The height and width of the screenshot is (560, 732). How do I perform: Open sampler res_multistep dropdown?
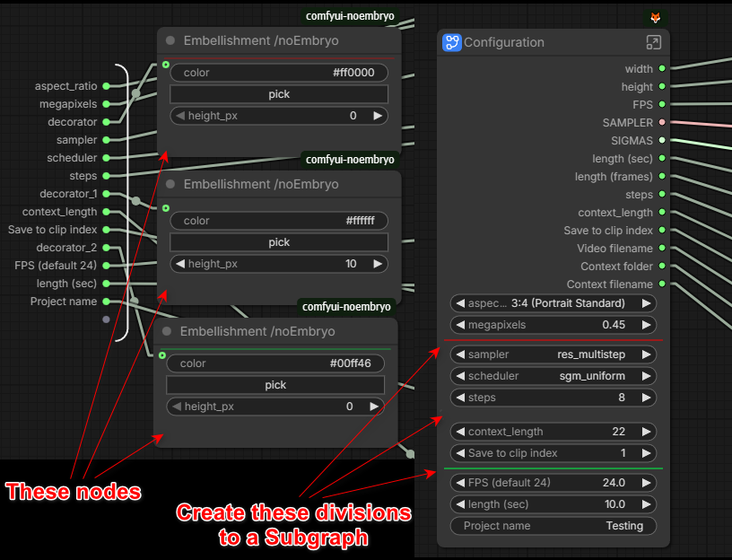(x=553, y=354)
